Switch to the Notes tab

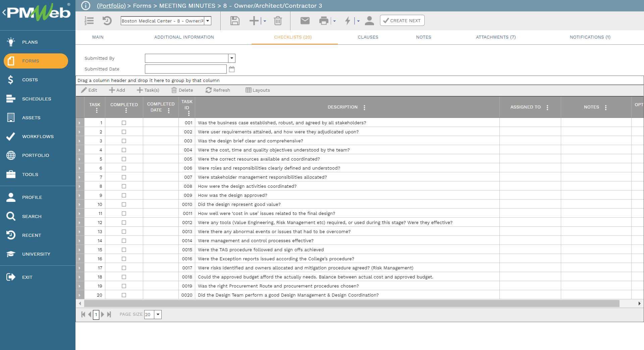click(x=424, y=37)
